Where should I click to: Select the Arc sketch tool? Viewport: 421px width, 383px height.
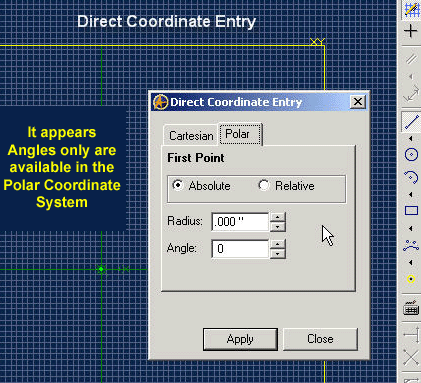(x=411, y=177)
